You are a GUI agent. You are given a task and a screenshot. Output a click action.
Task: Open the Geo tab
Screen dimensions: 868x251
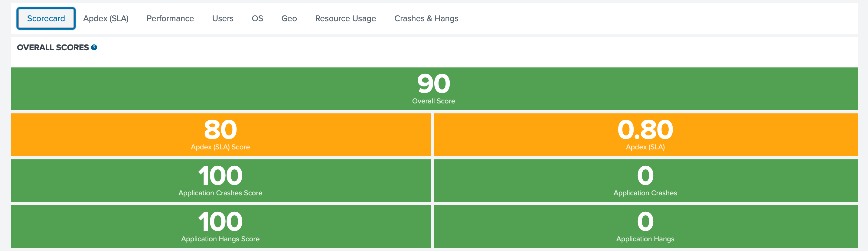point(289,18)
